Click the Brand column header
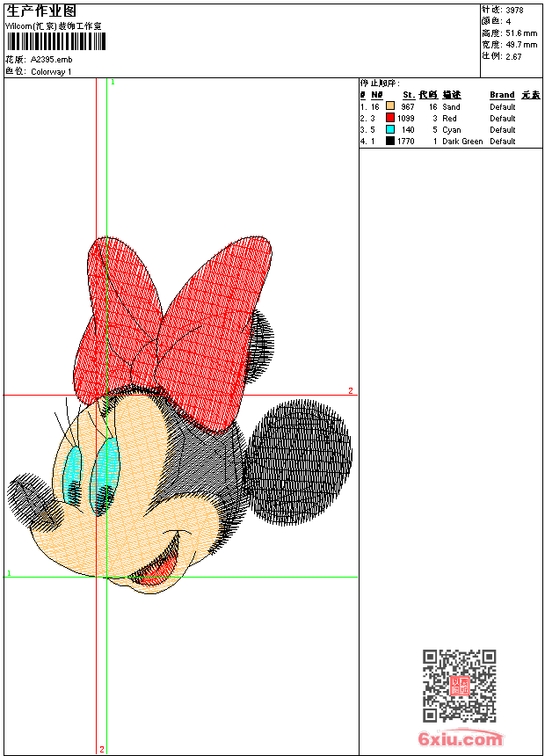The width and height of the screenshot is (545, 756). pos(502,95)
